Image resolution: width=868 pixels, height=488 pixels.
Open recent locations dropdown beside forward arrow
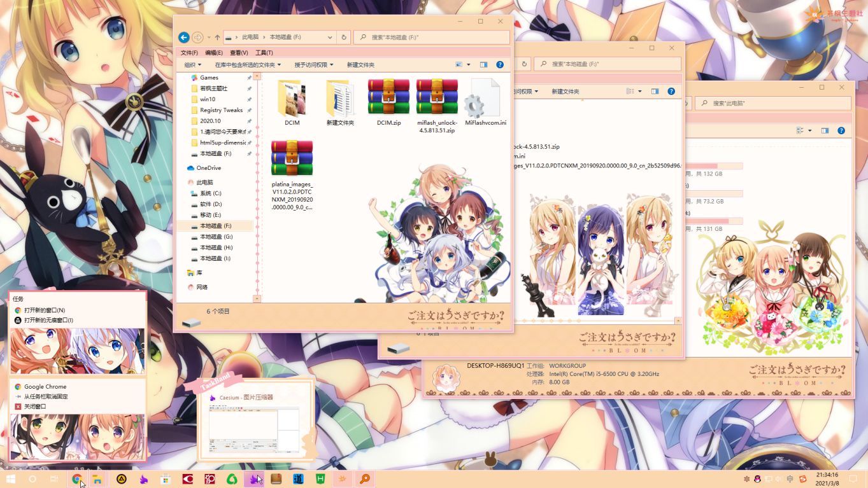208,38
